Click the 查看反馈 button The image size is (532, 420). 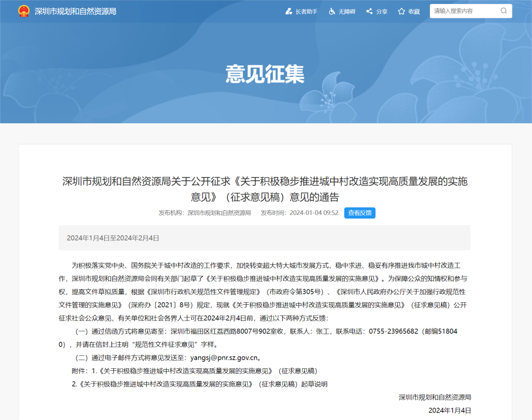point(360,213)
